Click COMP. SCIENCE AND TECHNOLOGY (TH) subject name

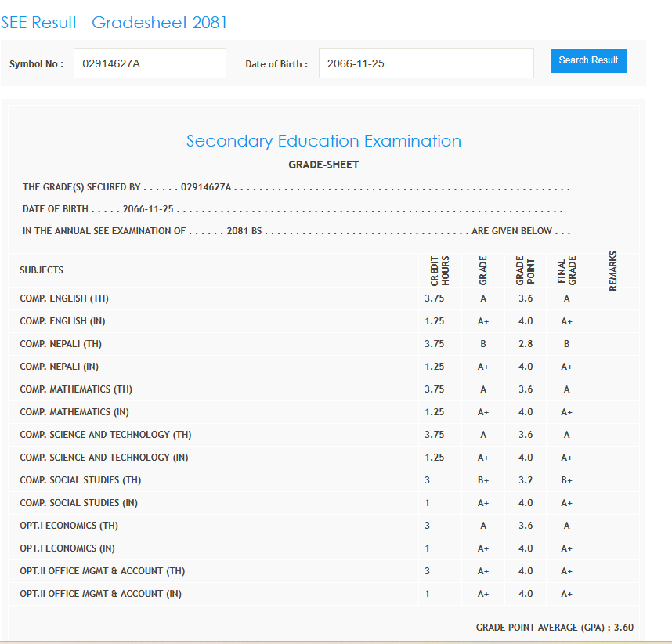[x=106, y=435]
